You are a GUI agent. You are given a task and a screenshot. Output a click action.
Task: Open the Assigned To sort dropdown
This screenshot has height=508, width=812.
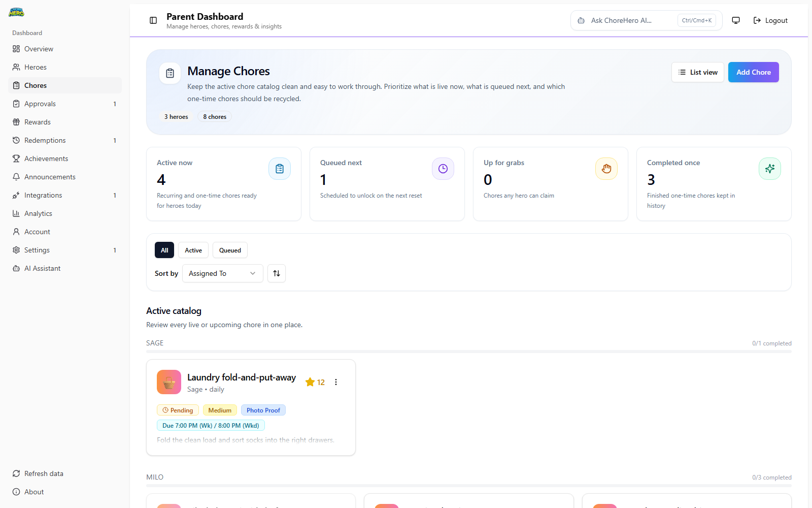click(222, 273)
